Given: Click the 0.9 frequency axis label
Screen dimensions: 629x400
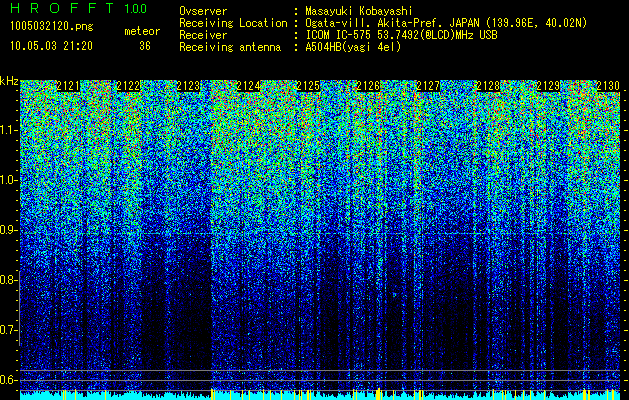Looking at the screenshot, I should coord(8,230).
